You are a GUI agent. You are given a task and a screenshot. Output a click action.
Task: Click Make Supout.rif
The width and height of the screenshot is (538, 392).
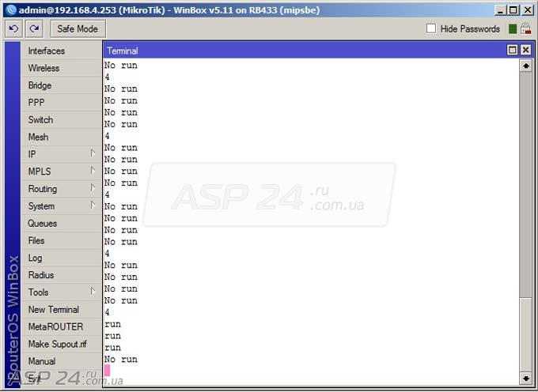(x=62, y=344)
